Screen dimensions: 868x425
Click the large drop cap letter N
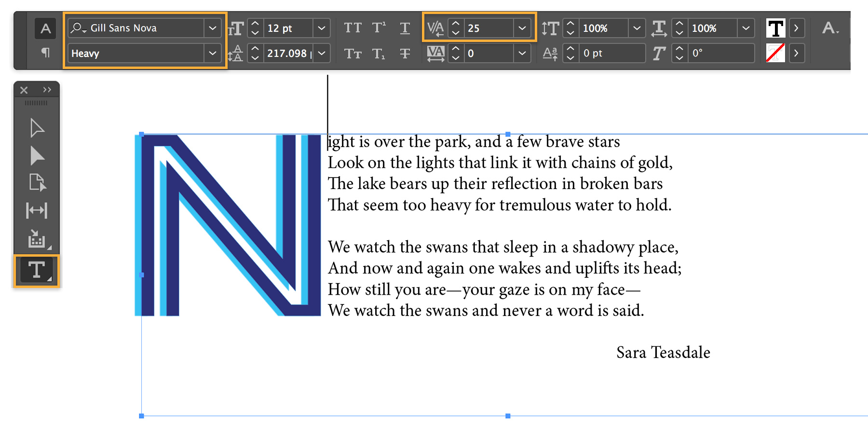[228, 225]
